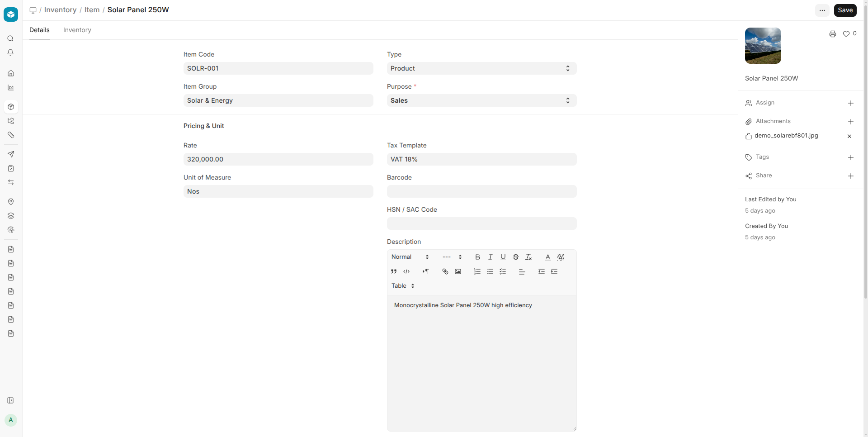This screenshot has height=437, width=868.
Task: Open the Table dropdown in editor
Action: point(403,286)
